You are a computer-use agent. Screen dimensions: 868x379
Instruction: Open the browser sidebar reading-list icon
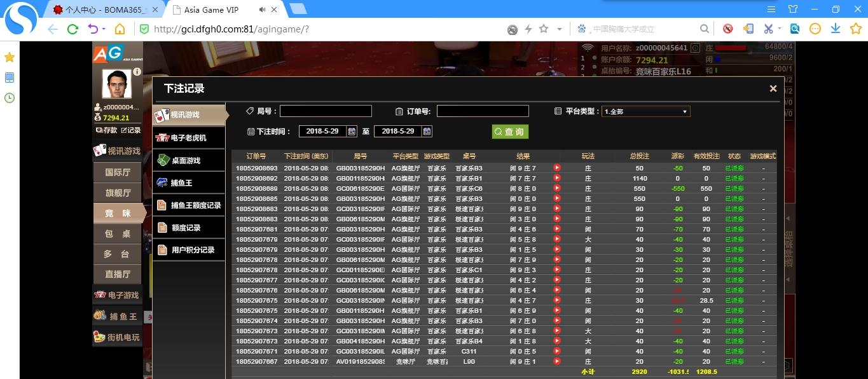(x=10, y=78)
